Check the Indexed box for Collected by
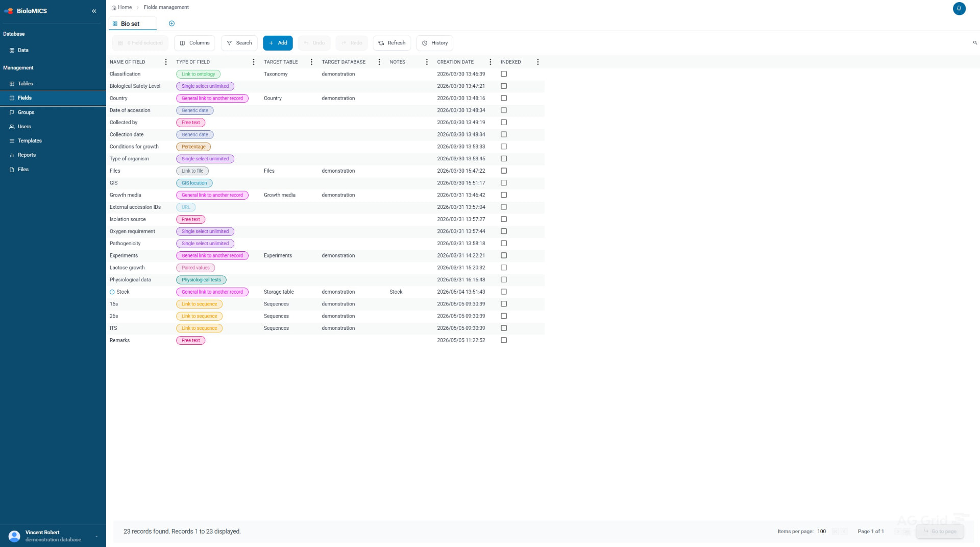Image resolution: width=980 pixels, height=547 pixels. [x=504, y=123]
